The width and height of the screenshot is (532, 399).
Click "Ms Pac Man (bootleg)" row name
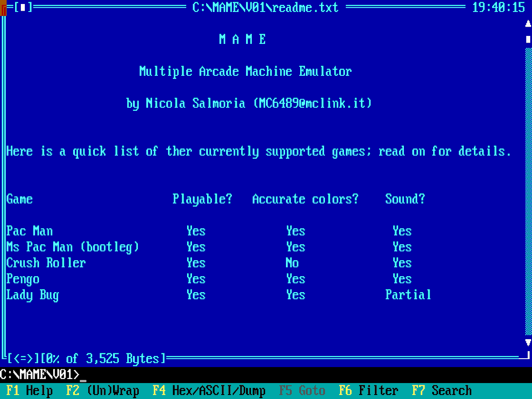click(73, 247)
